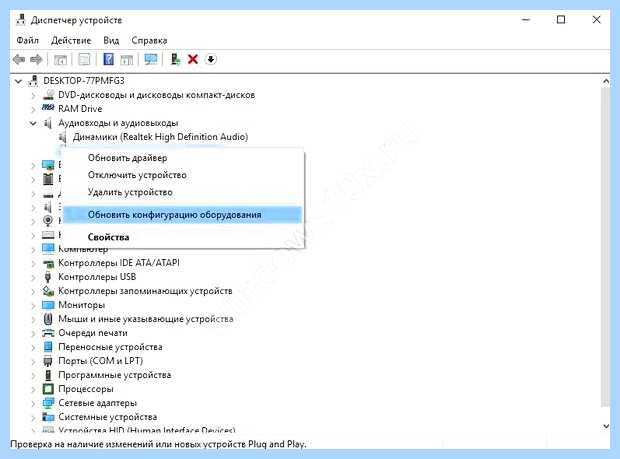
Task: Maximize the Диспетчер устройств window
Action: 561,20
